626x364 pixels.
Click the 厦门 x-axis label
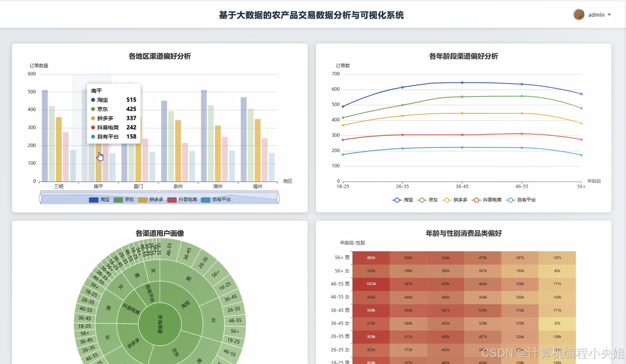tap(138, 186)
